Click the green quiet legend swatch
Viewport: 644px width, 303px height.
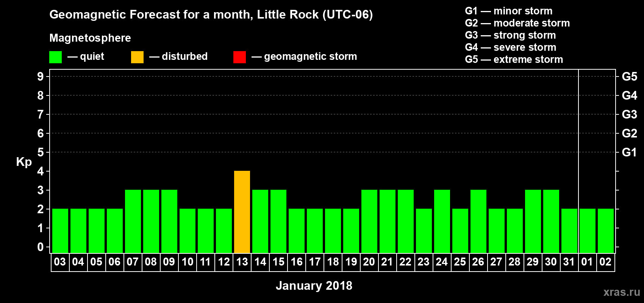(55, 57)
